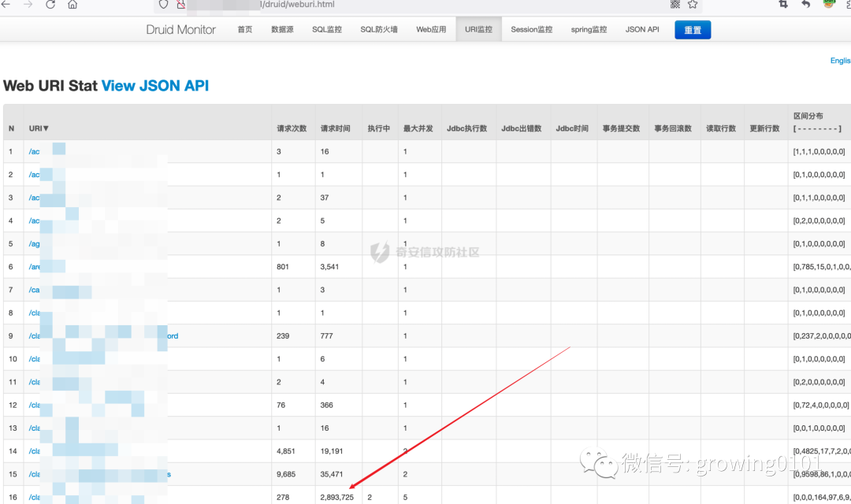Sort by 最大并发 column header
The width and height of the screenshot is (851, 504).
pyautogui.click(x=418, y=128)
